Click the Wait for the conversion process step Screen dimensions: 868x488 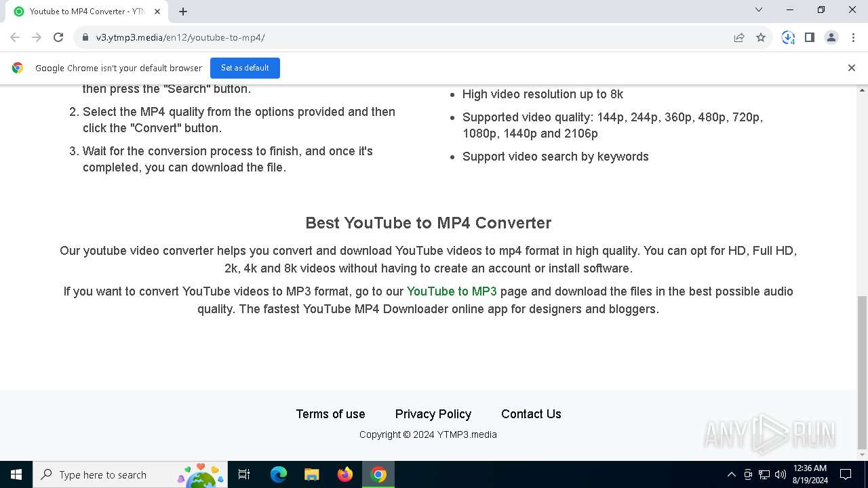click(x=228, y=159)
